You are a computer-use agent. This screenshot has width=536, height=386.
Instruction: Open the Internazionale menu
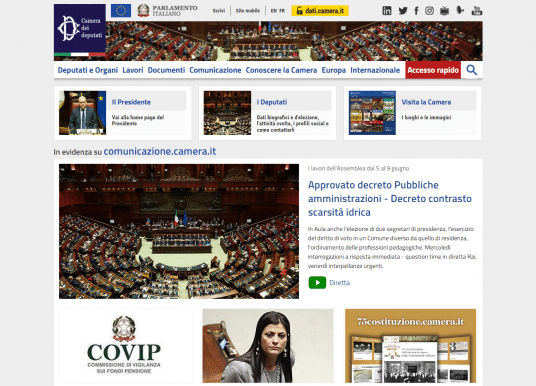coord(375,70)
